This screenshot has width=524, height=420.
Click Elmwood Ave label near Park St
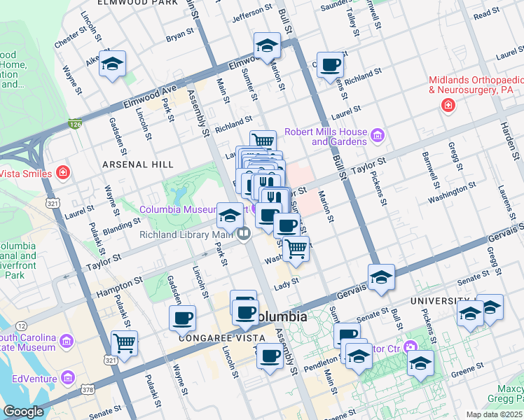click(x=150, y=97)
